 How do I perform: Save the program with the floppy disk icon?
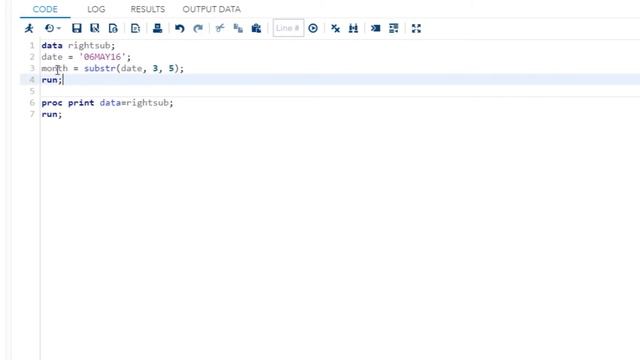(x=77, y=28)
